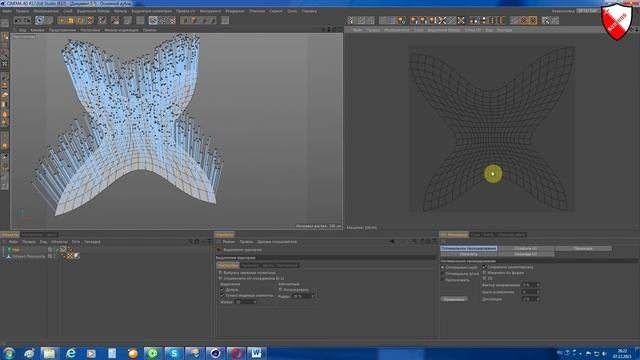Image resolution: width=640 pixels, height=360 pixels.
Task: Click the Дистанция (spacing) field stepper
Action: click(538, 299)
